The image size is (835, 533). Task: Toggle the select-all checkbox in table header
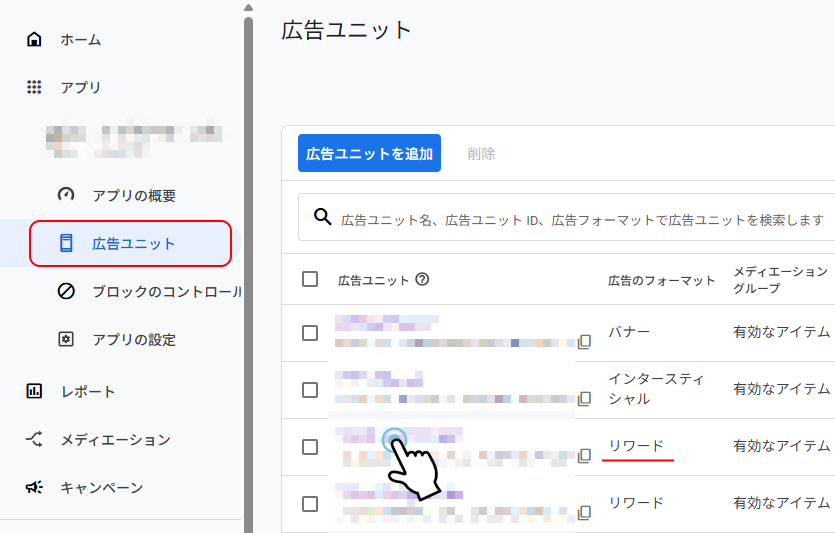pyautogui.click(x=310, y=279)
